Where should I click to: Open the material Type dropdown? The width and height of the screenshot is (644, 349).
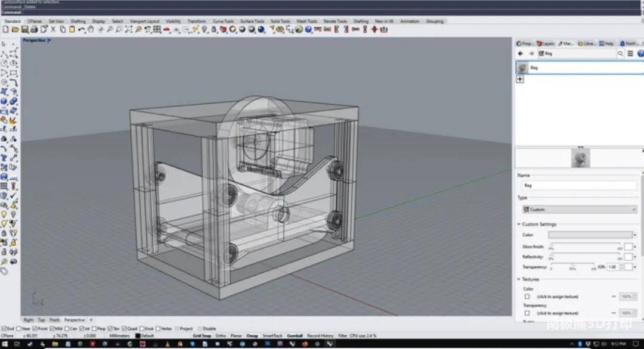click(580, 210)
